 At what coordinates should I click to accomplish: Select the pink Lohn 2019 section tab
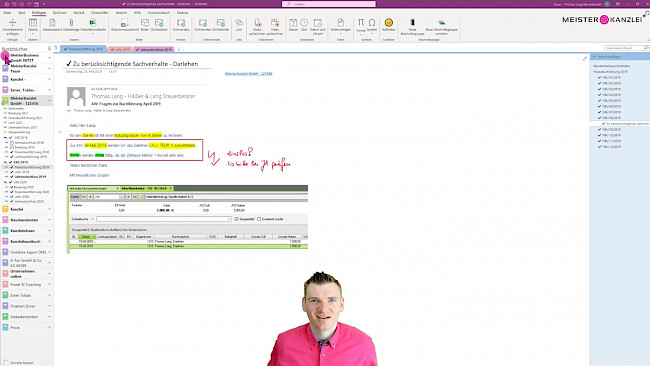point(120,49)
